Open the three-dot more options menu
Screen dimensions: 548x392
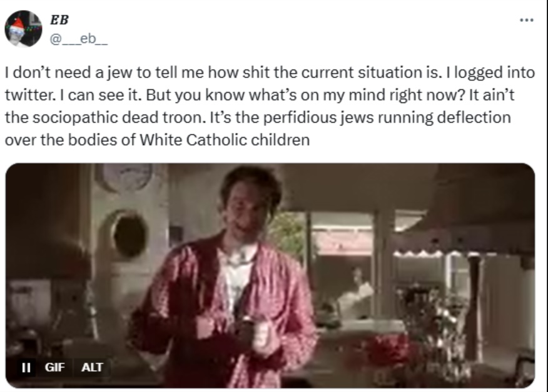526,20
